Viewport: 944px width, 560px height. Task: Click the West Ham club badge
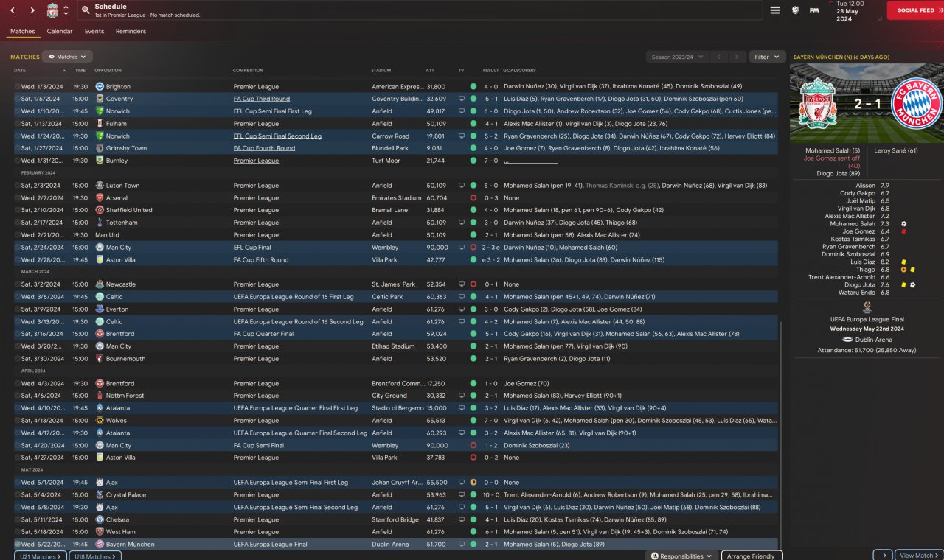click(x=100, y=532)
